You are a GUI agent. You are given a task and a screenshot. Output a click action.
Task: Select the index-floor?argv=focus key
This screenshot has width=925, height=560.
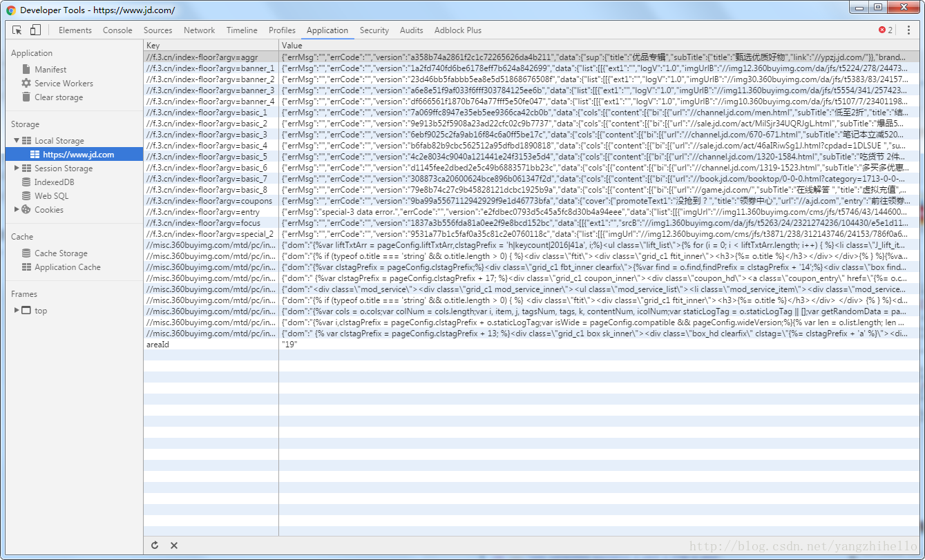pyautogui.click(x=211, y=223)
